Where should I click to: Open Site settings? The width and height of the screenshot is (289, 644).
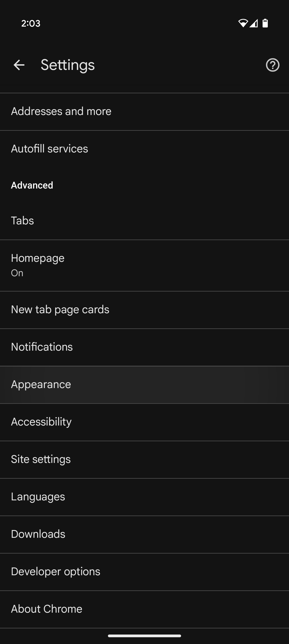tap(144, 459)
